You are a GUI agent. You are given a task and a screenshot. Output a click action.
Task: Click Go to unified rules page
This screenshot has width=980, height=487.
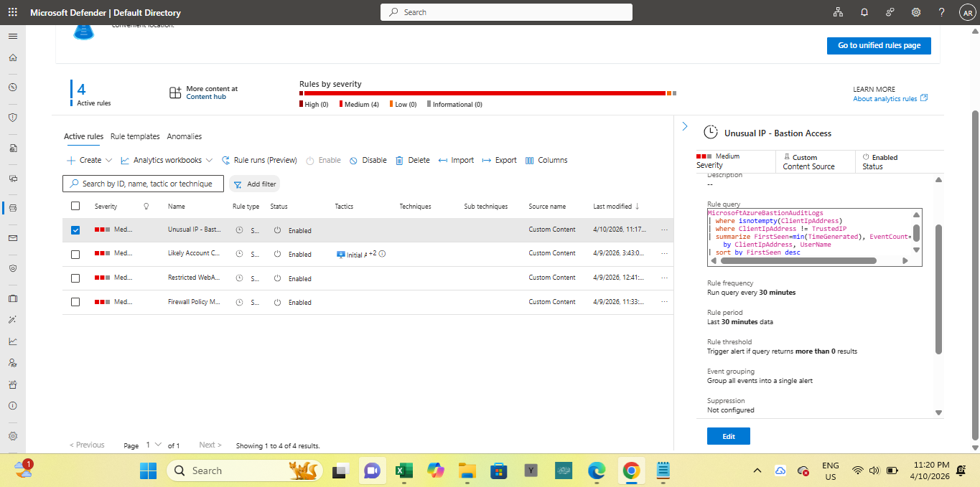879,45
